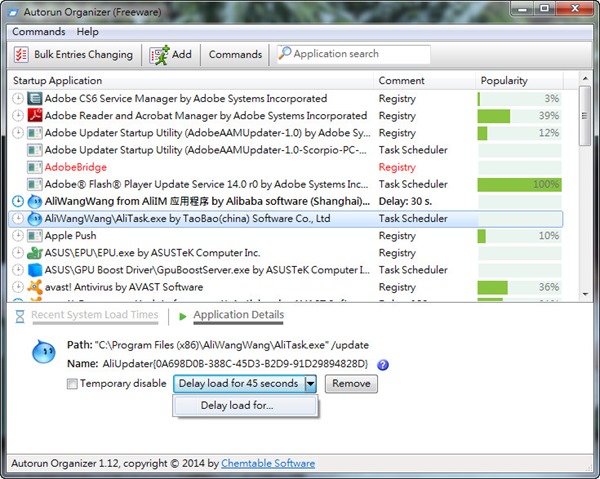Click the Adobe CS6 Service Manager app icon
The width and height of the screenshot is (600, 479).
(34, 98)
